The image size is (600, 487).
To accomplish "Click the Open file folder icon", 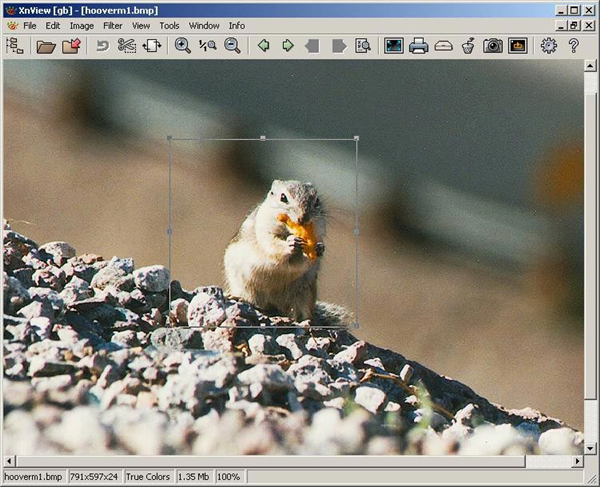I will [46, 45].
